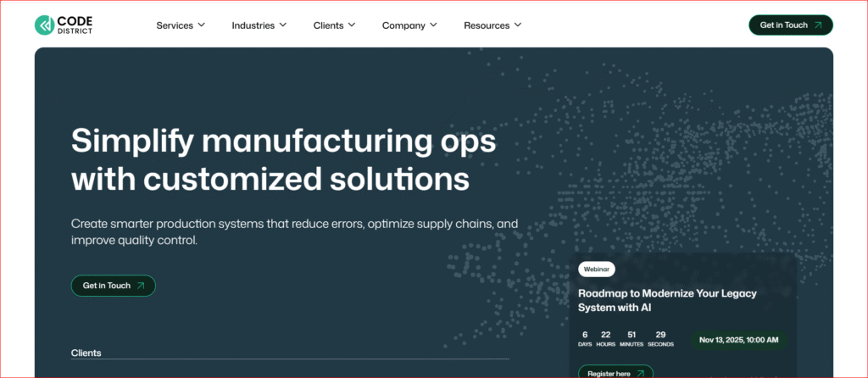Click the arrow icon in hero Get in Touch
The image size is (868, 378).
141,286
